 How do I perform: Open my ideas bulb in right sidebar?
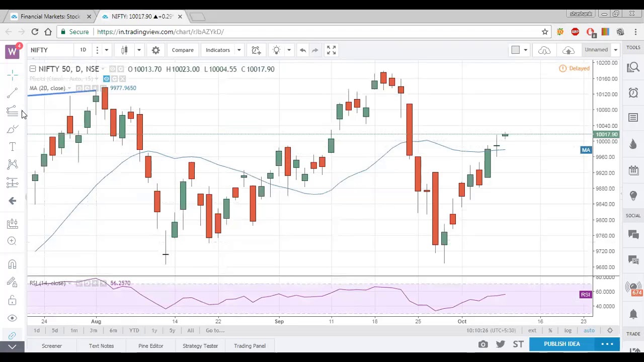pos(633,195)
